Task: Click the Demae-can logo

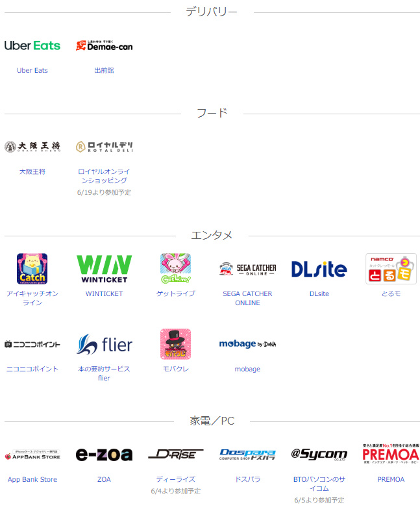Action: pos(104,46)
